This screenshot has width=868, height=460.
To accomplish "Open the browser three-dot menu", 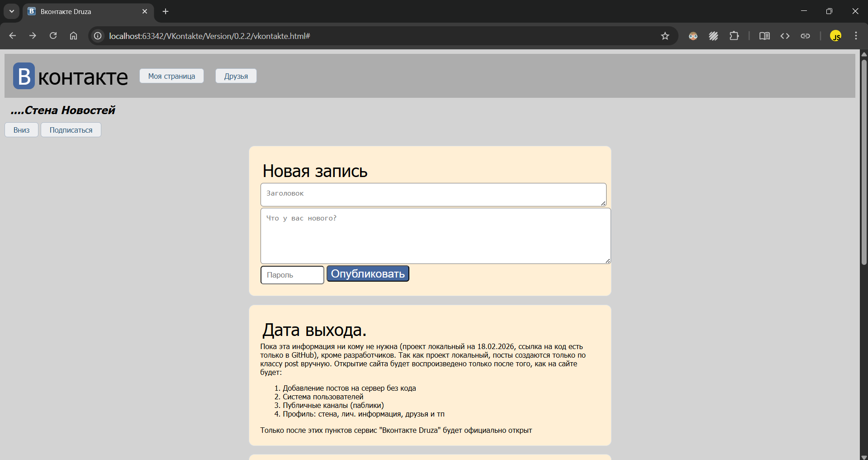I will pyautogui.click(x=856, y=36).
